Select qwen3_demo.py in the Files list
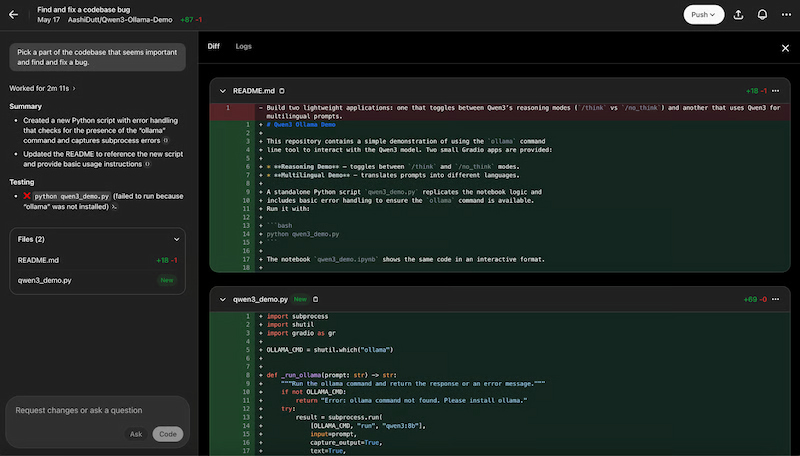800x456 pixels. [x=97, y=280]
